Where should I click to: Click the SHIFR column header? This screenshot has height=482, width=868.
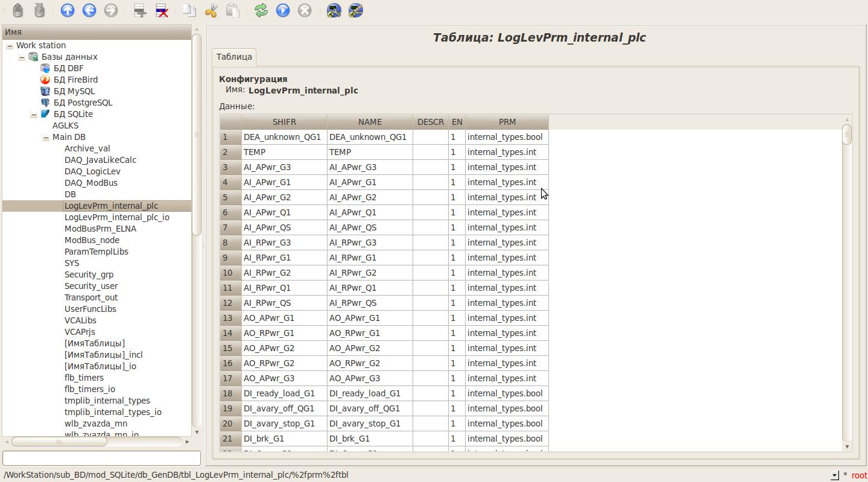click(x=284, y=122)
